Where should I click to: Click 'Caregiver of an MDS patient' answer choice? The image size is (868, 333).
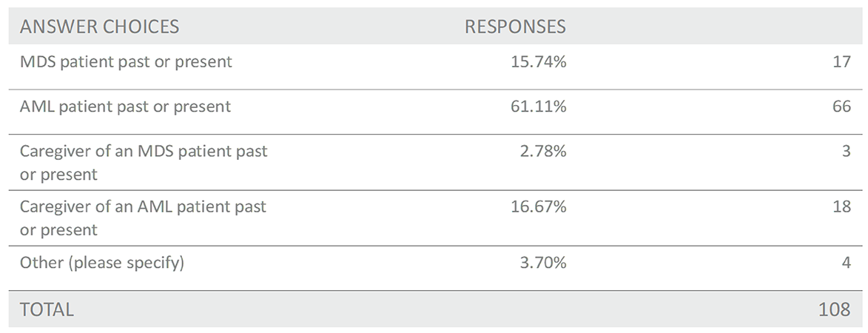click(144, 163)
